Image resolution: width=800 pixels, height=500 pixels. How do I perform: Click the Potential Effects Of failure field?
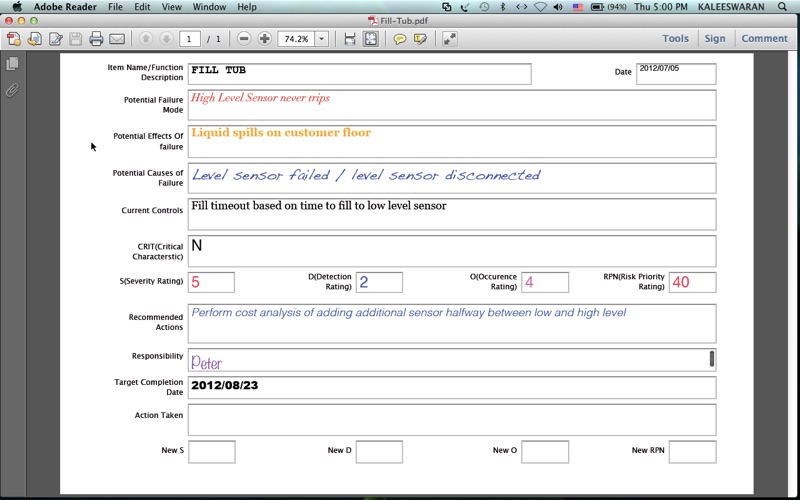pos(452,141)
